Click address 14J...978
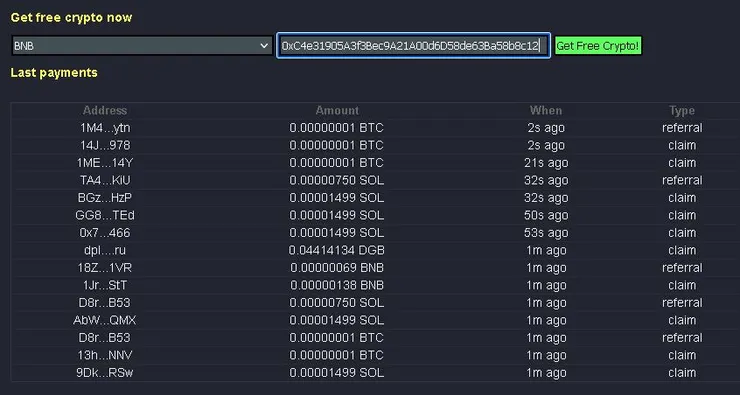Screen dimensions: 740x395 click(x=105, y=145)
